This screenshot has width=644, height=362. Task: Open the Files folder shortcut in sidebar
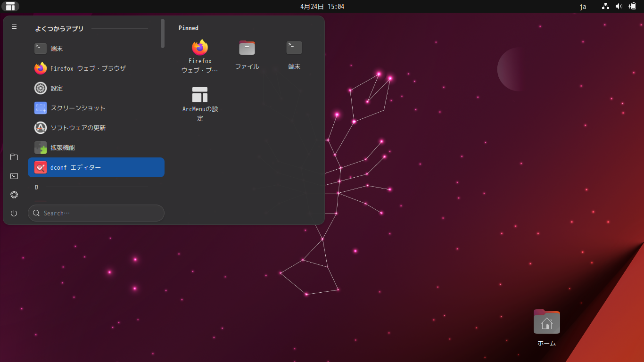pos(14,157)
